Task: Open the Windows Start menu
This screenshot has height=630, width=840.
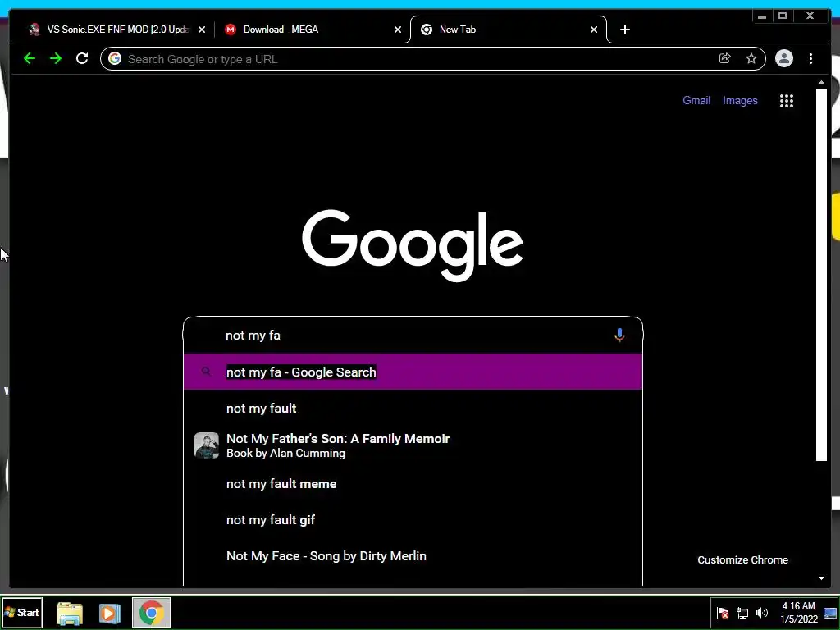Action: [21, 612]
